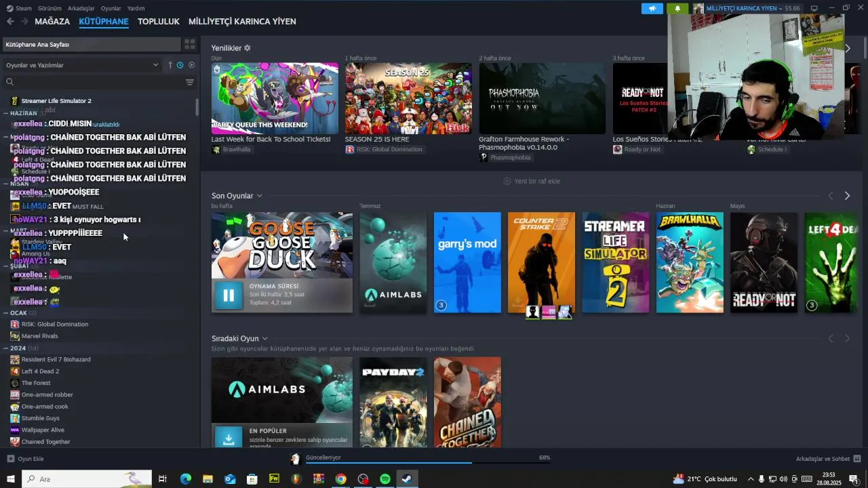This screenshot has width=868, height=488.
Task: Open Oyun Ekle plus icon
Action: coord(10,459)
